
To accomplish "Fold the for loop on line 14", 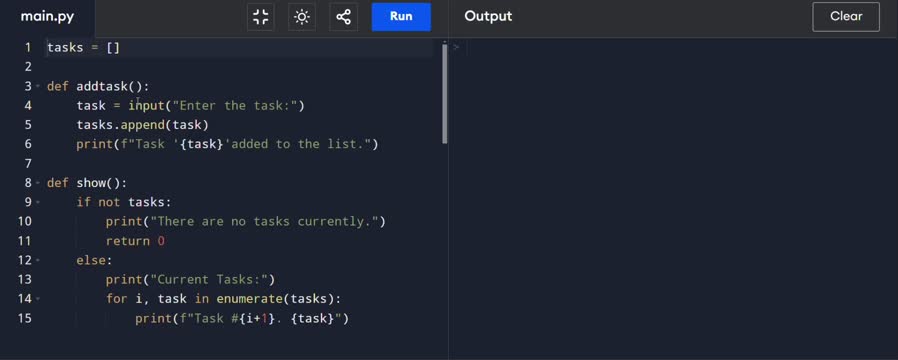I will point(38,299).
